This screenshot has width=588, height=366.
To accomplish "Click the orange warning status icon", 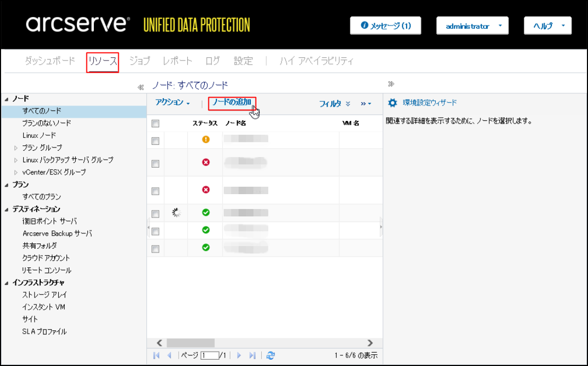I will [x=206, y=140].
